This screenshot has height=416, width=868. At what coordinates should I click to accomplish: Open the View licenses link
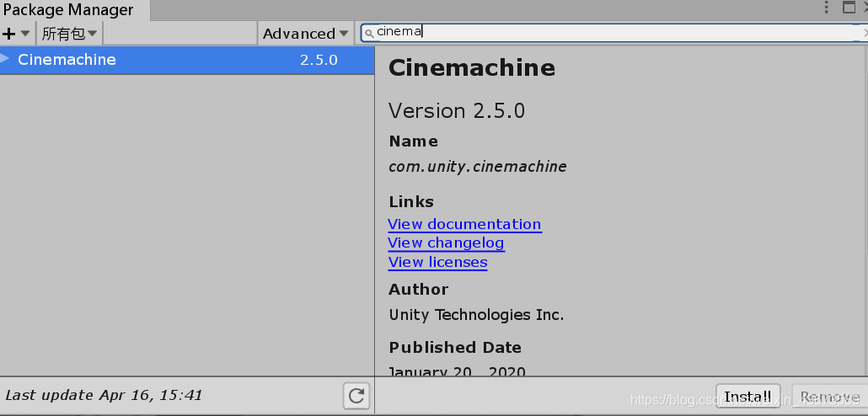pos(437,262)
